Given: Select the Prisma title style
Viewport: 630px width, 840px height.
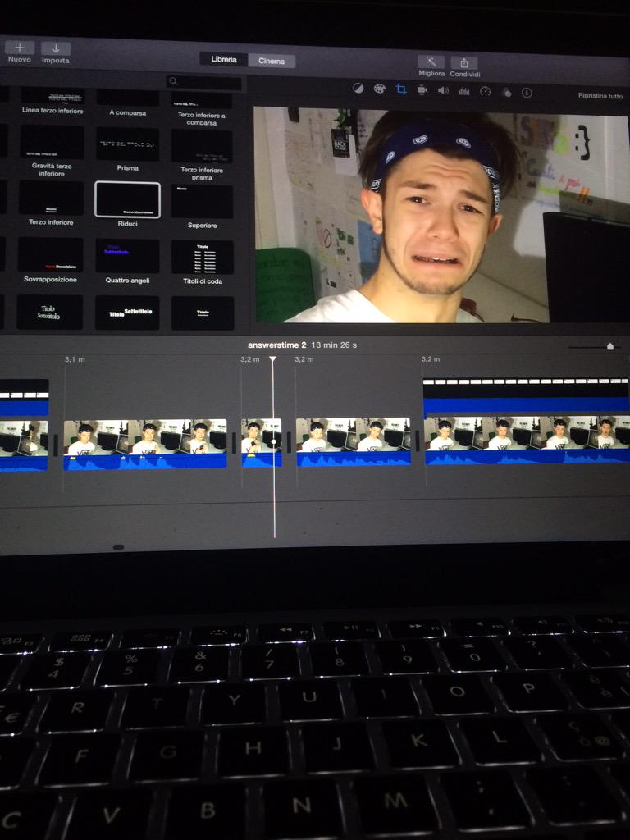Looking at the screenshot, I should tap(127, 144).
